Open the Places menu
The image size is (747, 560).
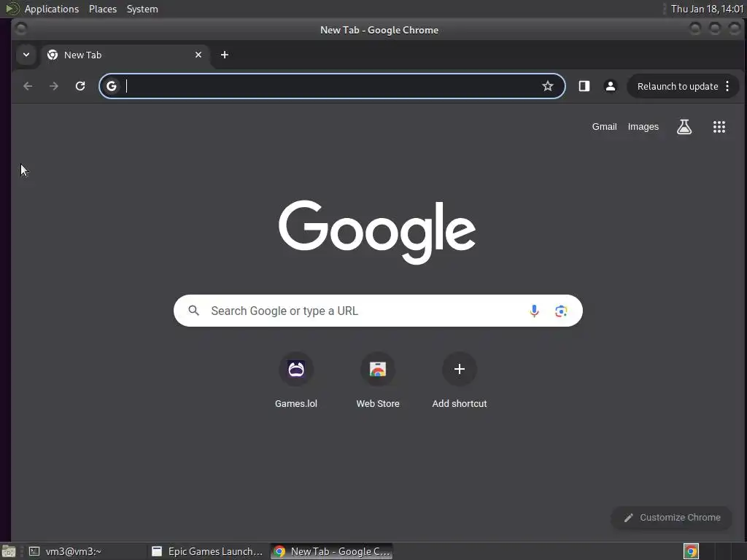[103, 9]
